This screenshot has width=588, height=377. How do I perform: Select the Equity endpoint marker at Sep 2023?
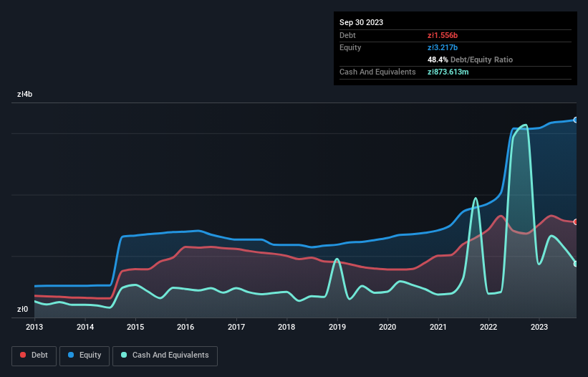(x=576, y=120)
